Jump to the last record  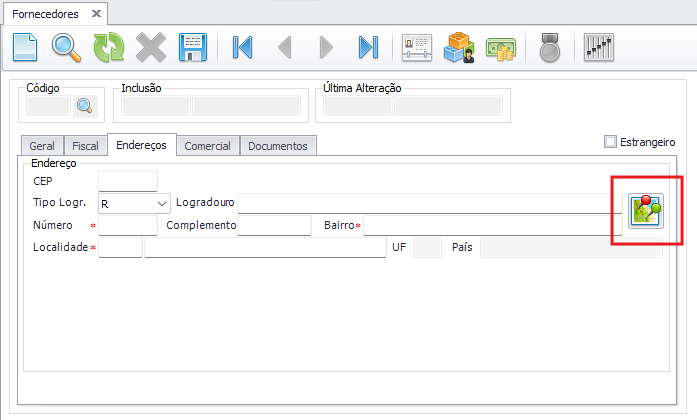[x=368, y=47]
